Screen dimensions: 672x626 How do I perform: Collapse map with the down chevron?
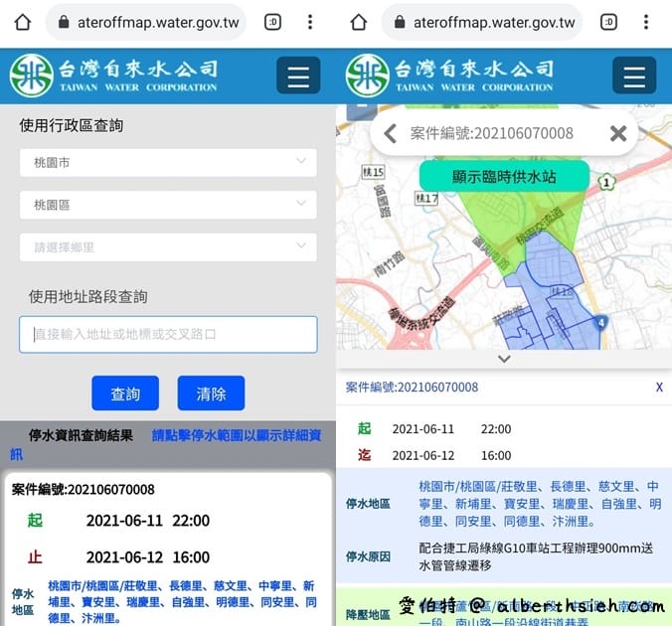504,359
